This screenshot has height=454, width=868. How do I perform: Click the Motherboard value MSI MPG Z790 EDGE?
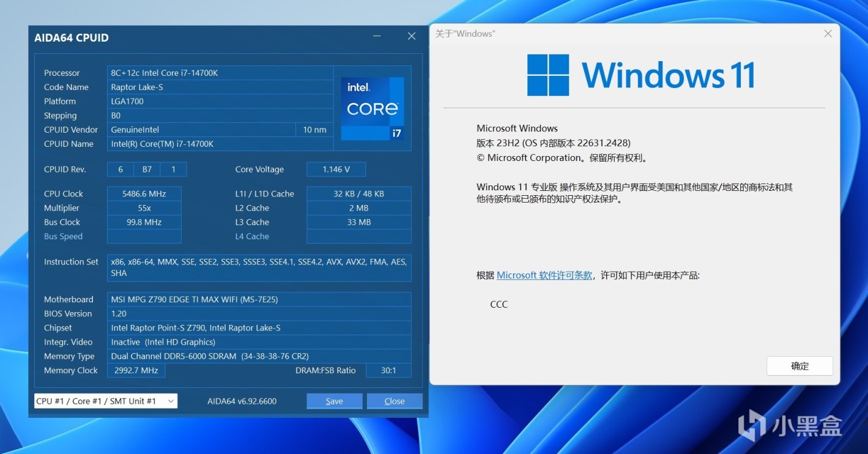pos(259,299)
